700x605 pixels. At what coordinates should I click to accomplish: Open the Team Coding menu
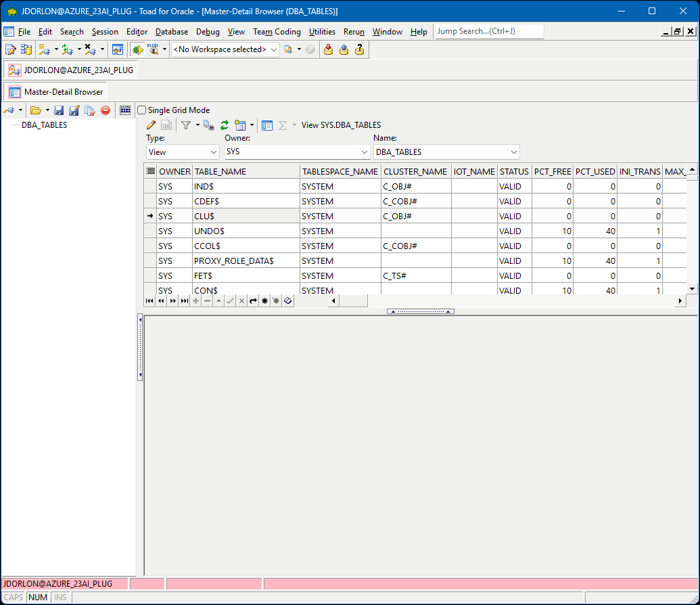[277, 32]
